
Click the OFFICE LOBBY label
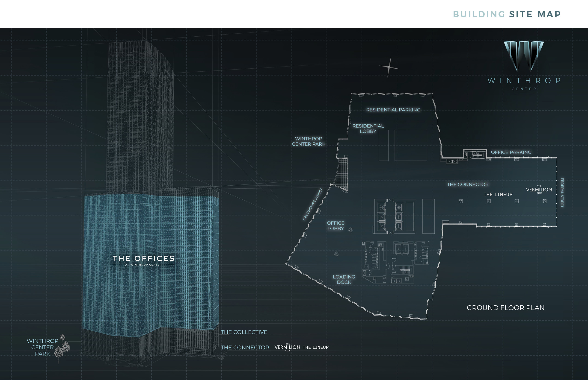pos(336,225)
